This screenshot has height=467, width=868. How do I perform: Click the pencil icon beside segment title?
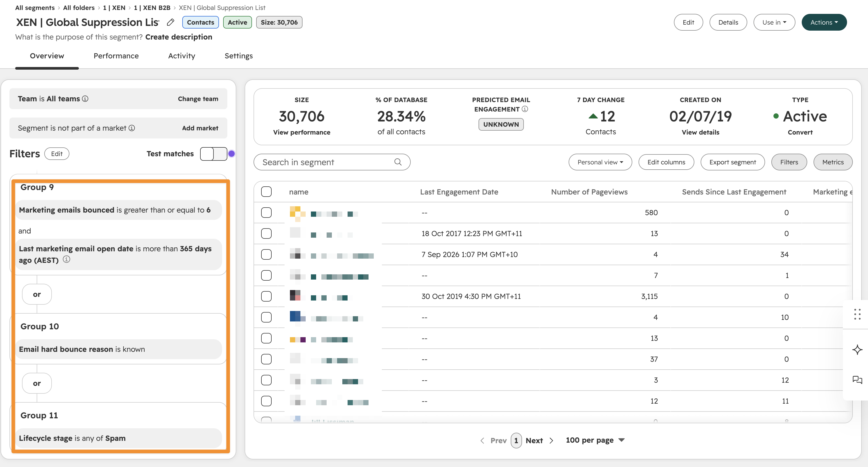click(171, 22)
